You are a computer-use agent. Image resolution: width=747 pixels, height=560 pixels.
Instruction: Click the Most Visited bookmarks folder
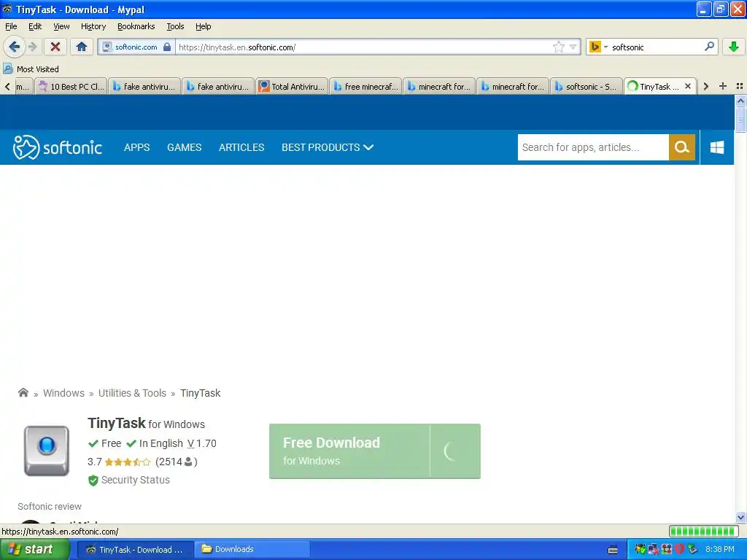[x=31, y=69]
